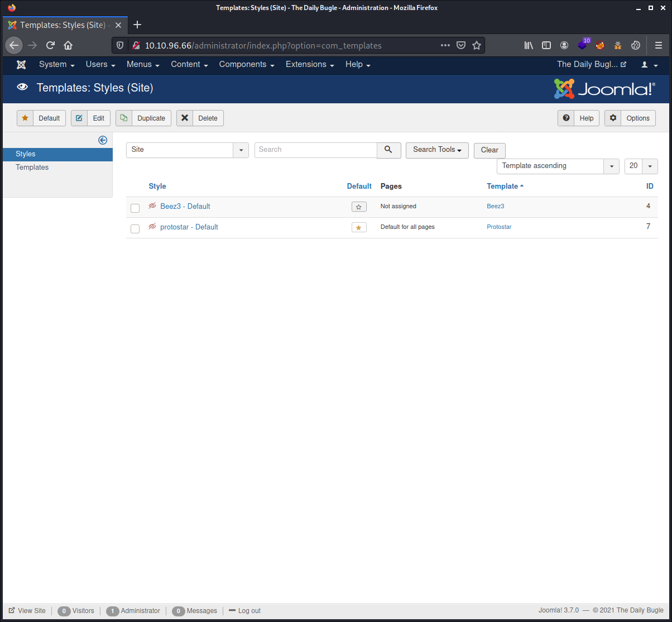The image size is (672, 622).
Task: Click the cookie extension icon
Action: (636, 45)
